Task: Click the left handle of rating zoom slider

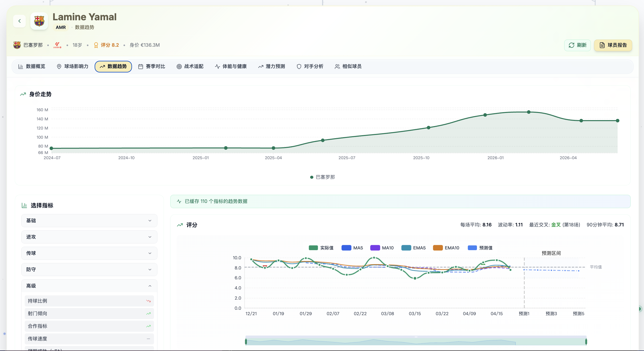Action: [246, 342]
